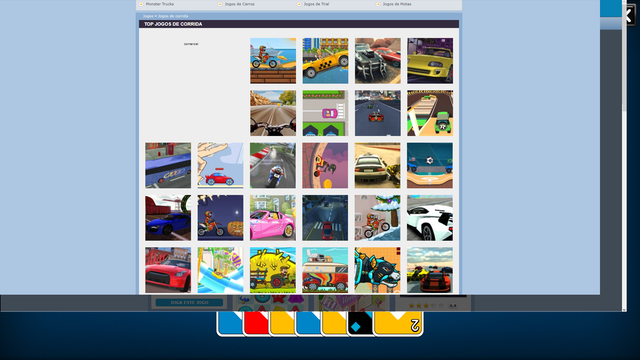Viewport: 640px width, 360px height.
Task: Click the JOGA ESTE JOGO button
Action: tap(189, 302)
